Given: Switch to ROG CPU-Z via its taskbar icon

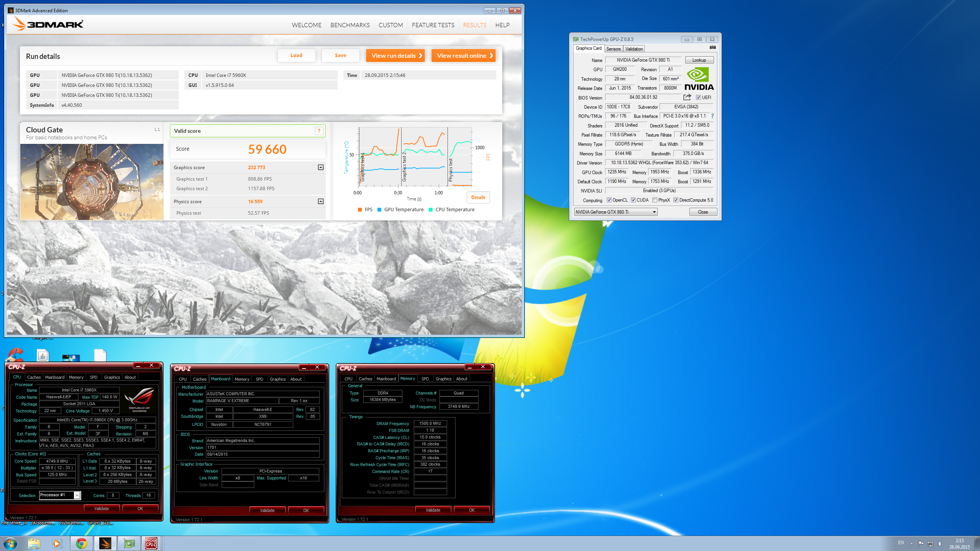Looking at the screenshot, I should pyautogui.click(x=151, y=543).
